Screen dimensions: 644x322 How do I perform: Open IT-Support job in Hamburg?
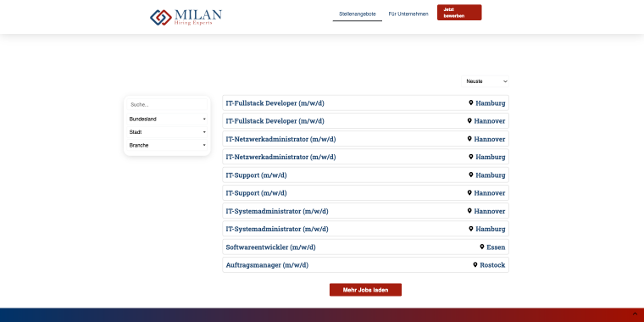click(x=365, y=175)
